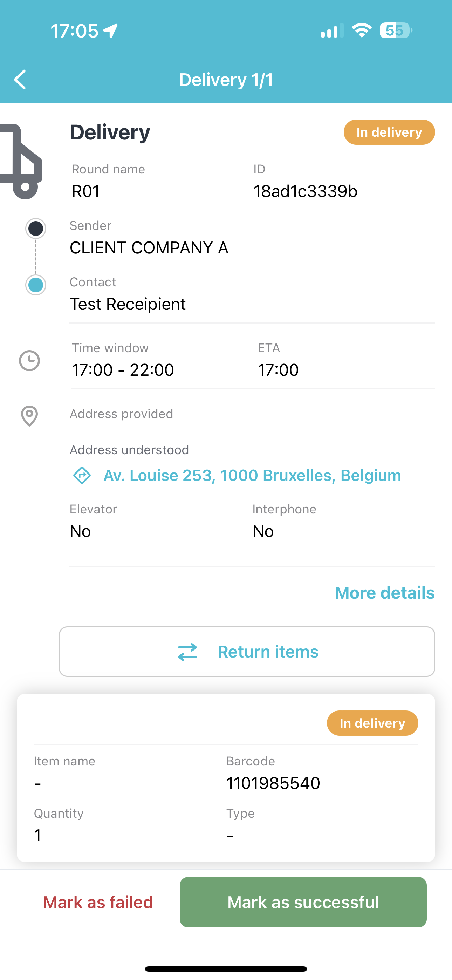
Task: Tap the top In delivery status badge
Action: 389,132
